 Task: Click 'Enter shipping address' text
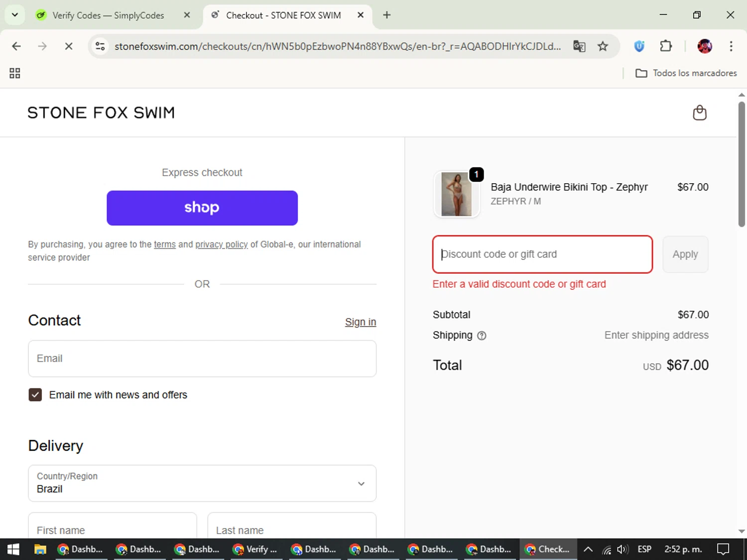pyautogui.click(x=656, y=335)
